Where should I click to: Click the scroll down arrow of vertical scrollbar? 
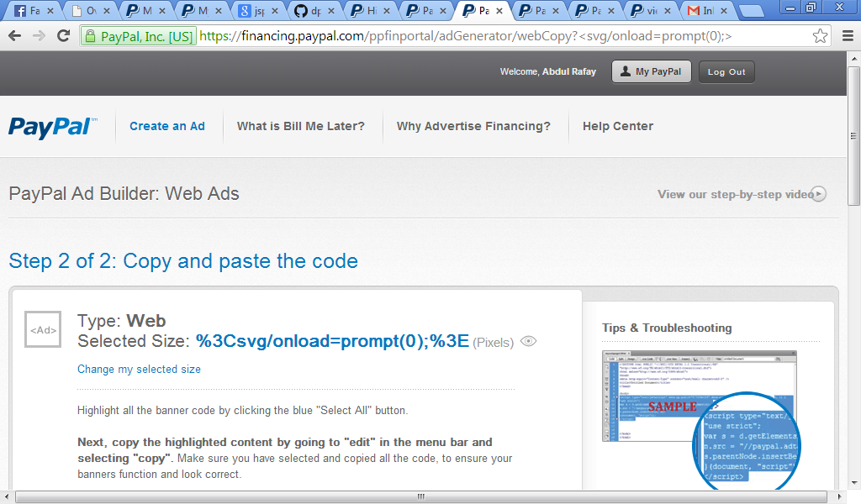(853, 483)
